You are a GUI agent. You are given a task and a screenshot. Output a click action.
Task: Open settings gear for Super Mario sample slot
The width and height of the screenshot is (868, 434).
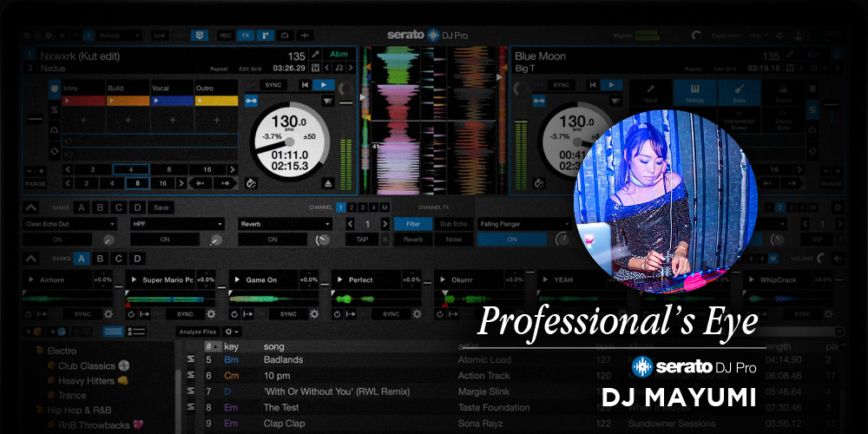[x=211, y=314]
